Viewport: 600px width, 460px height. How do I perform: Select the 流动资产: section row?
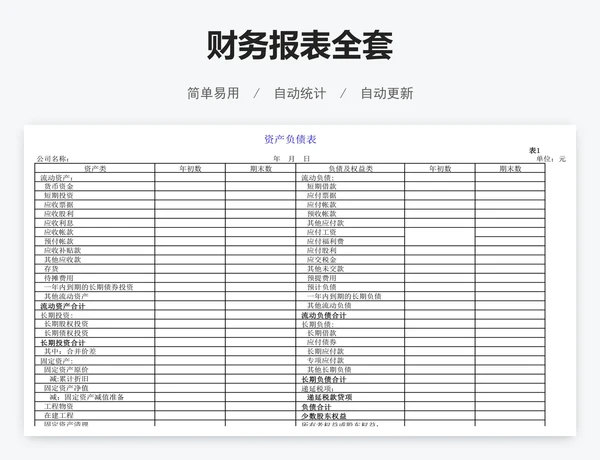(x=57, y=178)
